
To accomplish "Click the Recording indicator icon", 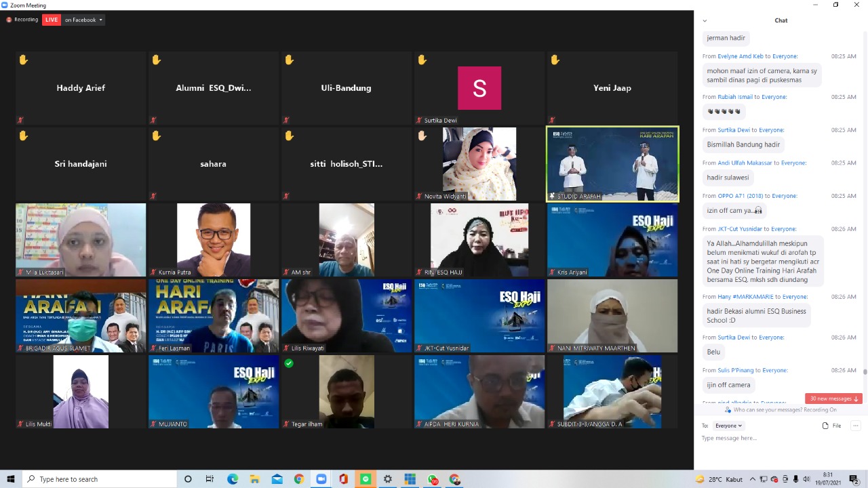I will click(9, 20).
